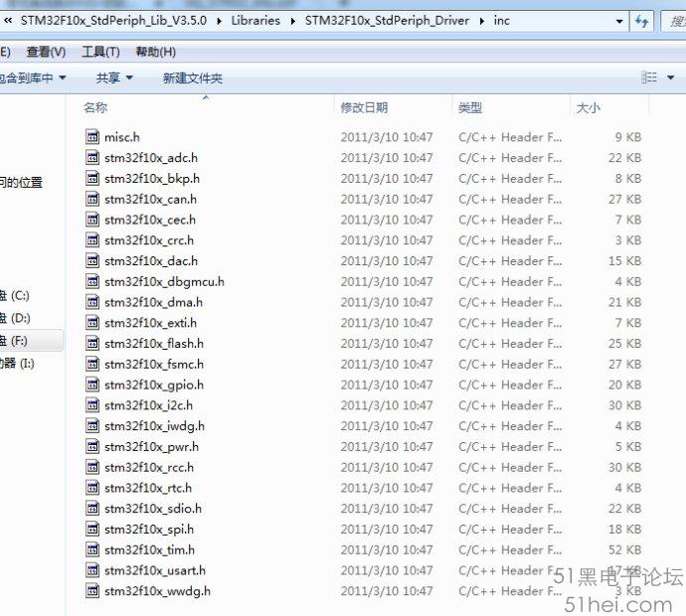Click the stm32f10x_can.h file icon
This screenshot has width=686, height=616.
(92, 199)
